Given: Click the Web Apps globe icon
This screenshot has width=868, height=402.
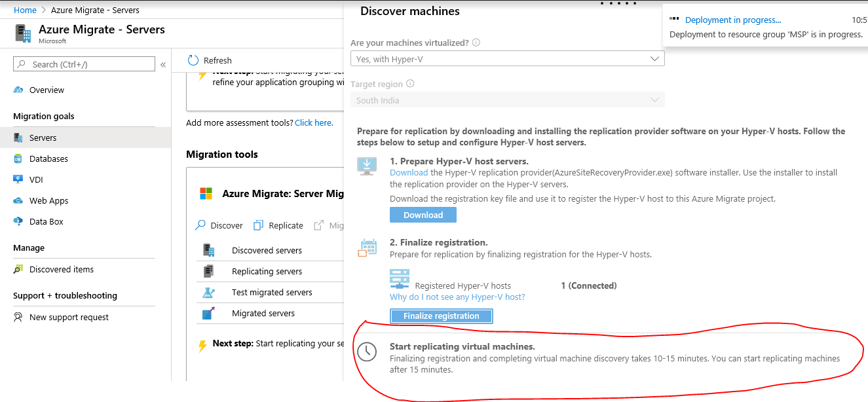Looking at the screenshot, I should pos(18,201).
